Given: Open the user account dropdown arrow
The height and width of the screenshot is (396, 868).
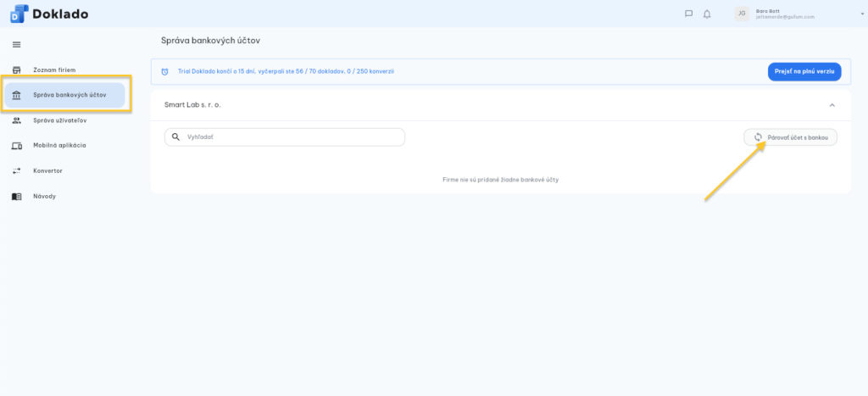Looking at the screenshot, I should (x=862, y=14).
